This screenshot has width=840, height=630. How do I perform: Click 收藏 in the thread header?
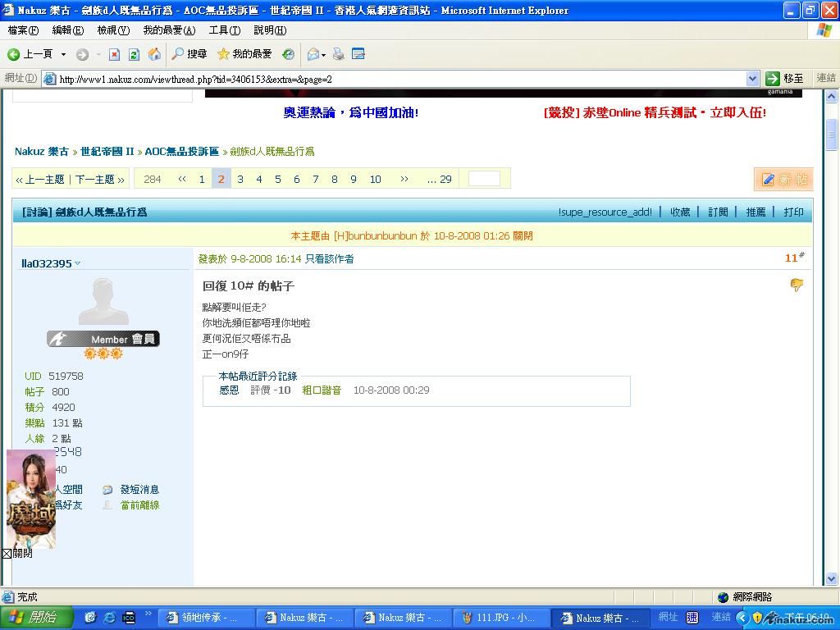tap(680, 212)
